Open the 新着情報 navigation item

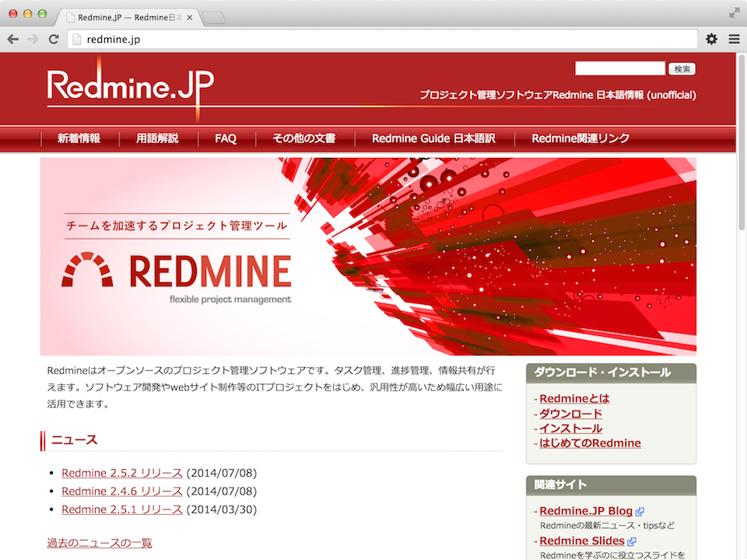79,138
